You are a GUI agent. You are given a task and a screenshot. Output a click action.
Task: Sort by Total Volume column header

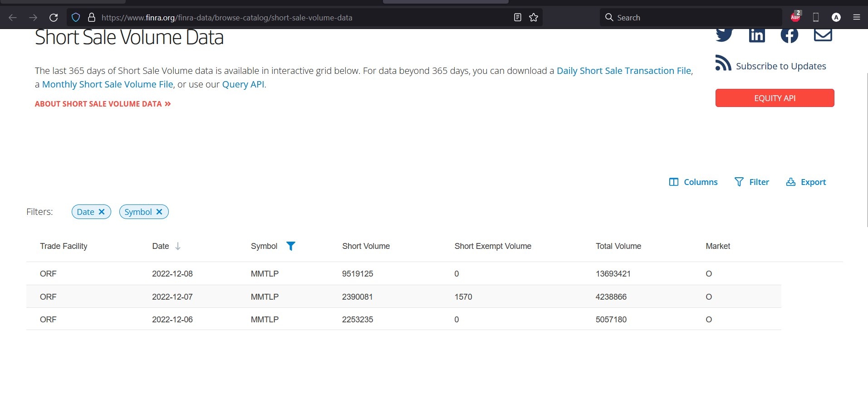[618, 246]
